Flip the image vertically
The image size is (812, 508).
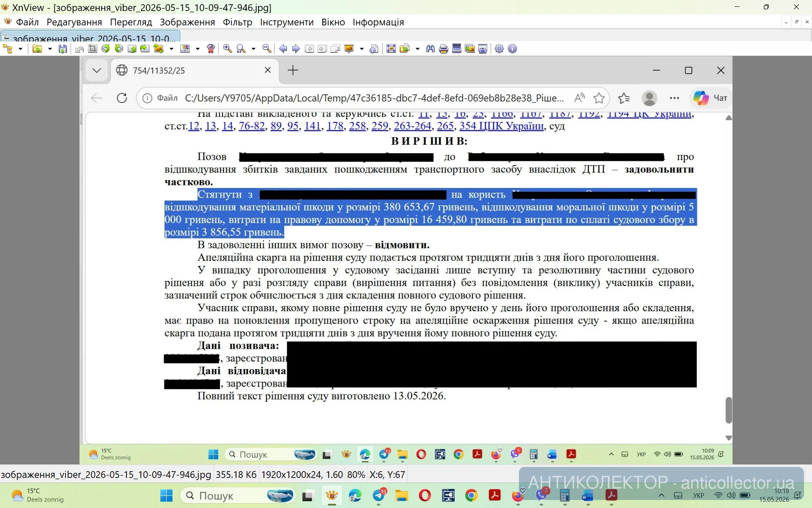pyautogui.click(x=132, y=49)
